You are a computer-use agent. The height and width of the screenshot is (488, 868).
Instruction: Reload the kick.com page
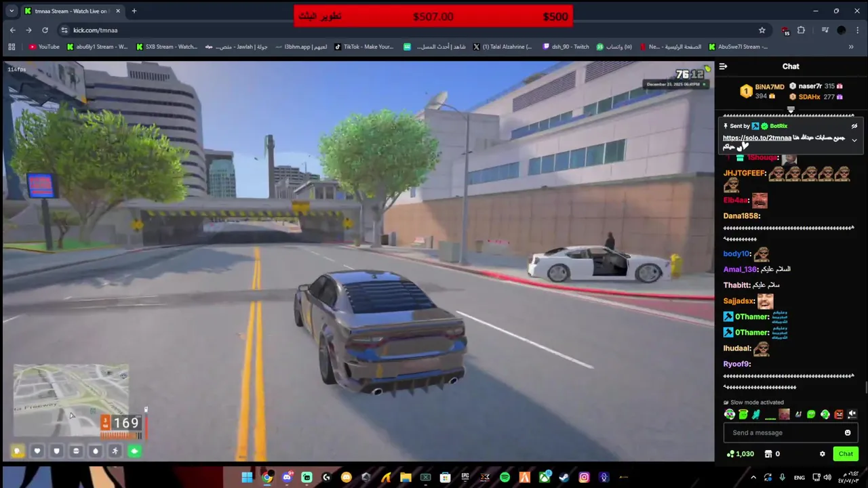point(45,30)
